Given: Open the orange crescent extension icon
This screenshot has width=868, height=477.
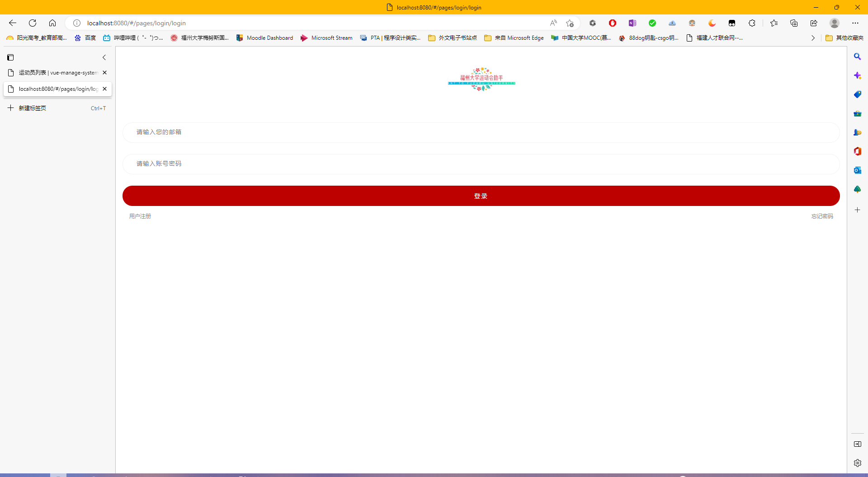Looking at the screenshot, I should point(712,23).
